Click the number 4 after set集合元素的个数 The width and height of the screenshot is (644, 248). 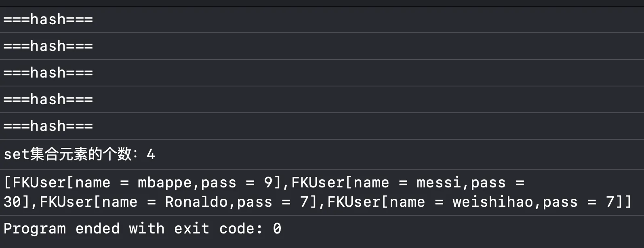pyautogui.click(x=151, y=154)
